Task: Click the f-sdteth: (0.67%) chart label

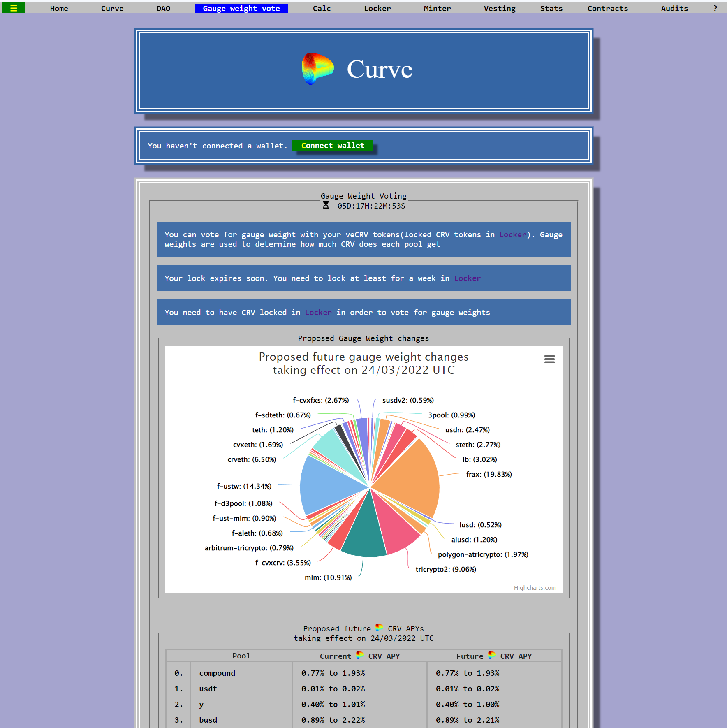Action: coord(283,415)
